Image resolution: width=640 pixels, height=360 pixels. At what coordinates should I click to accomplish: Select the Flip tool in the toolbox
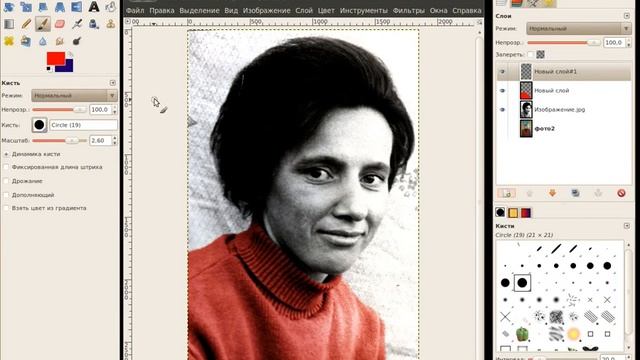click(x=76, y=7)
